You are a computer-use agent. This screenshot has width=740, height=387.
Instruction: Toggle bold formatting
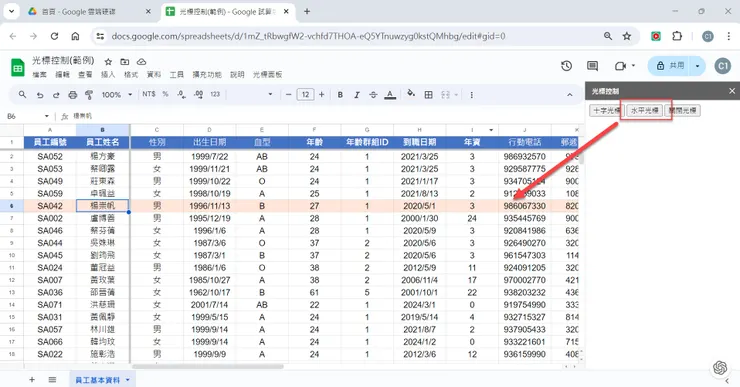pos(340,95)
